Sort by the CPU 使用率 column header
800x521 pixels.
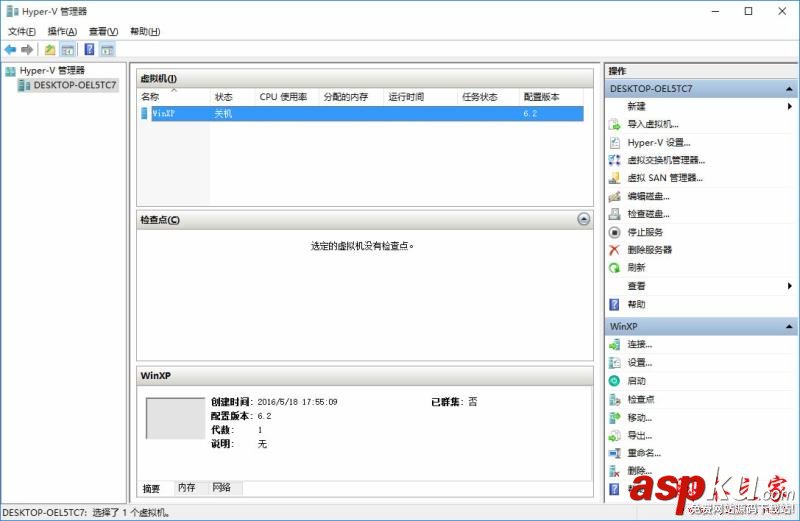[287, 96]
